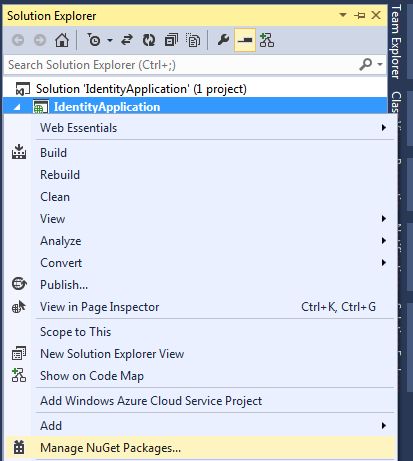413x461 pixels.
Task: Click the IdentityApplication project icon
Action: (x=41, y=107)
